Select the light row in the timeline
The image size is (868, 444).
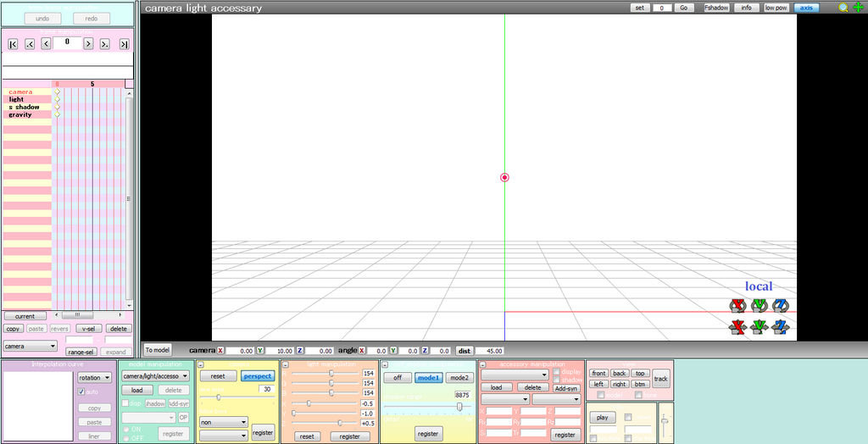click(26, 99)
